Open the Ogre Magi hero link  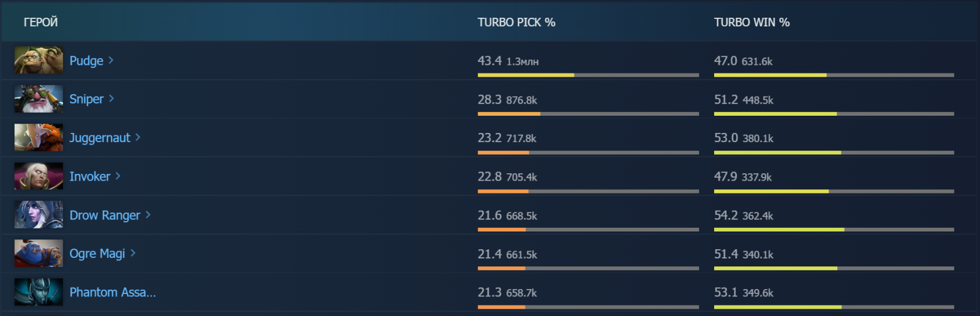(x=97, y=254)
